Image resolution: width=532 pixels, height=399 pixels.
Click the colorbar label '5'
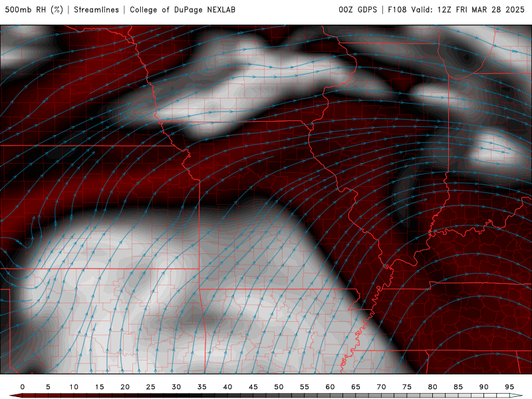pos(48,387)
